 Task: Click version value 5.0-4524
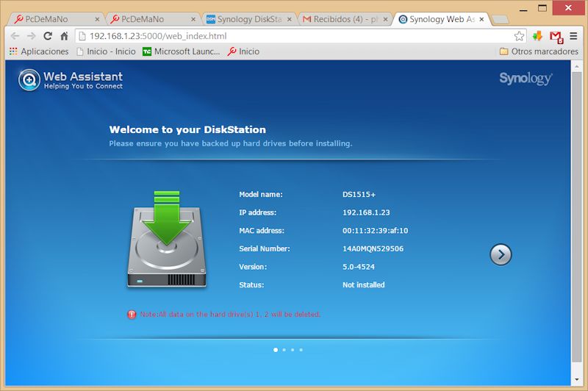(x=359, y=267)
